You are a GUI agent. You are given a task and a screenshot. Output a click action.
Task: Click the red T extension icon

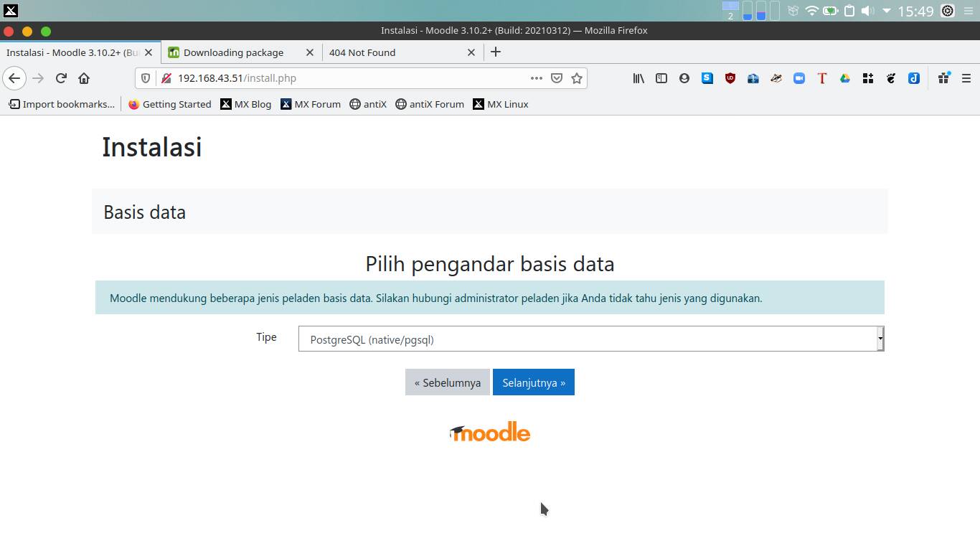pyautogui.click(x=822, y=78)
